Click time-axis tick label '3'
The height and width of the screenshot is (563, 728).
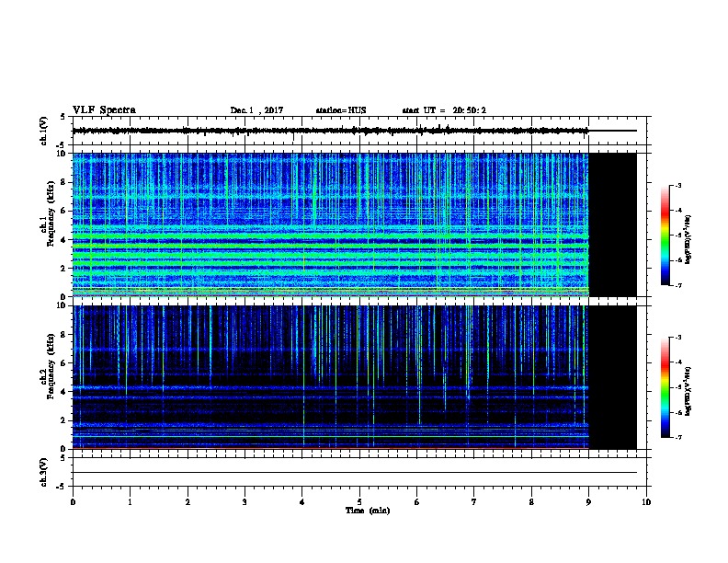[x=245, y=501]
